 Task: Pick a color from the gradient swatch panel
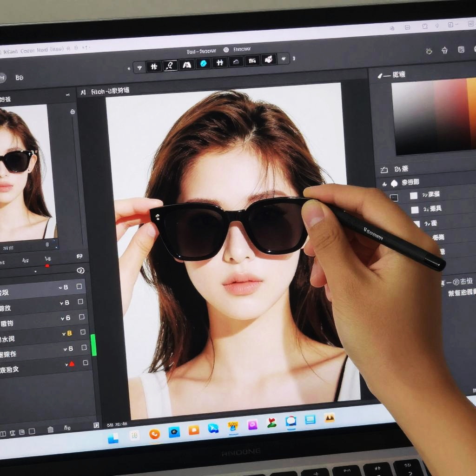432,116
